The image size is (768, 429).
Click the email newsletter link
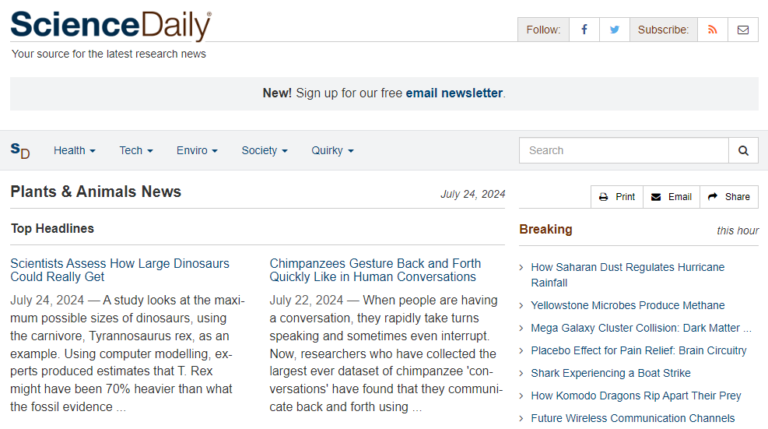pos(454,93)
